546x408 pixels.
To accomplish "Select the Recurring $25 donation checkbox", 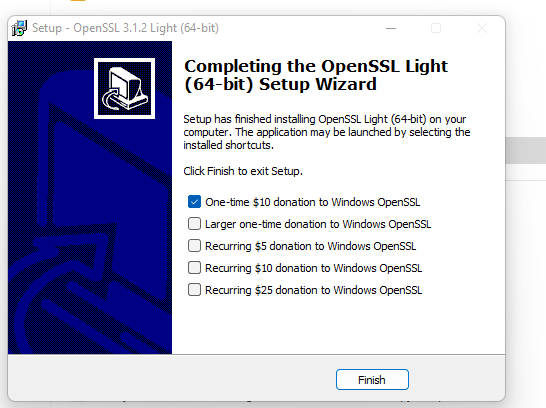I will [x=194, y=290].
